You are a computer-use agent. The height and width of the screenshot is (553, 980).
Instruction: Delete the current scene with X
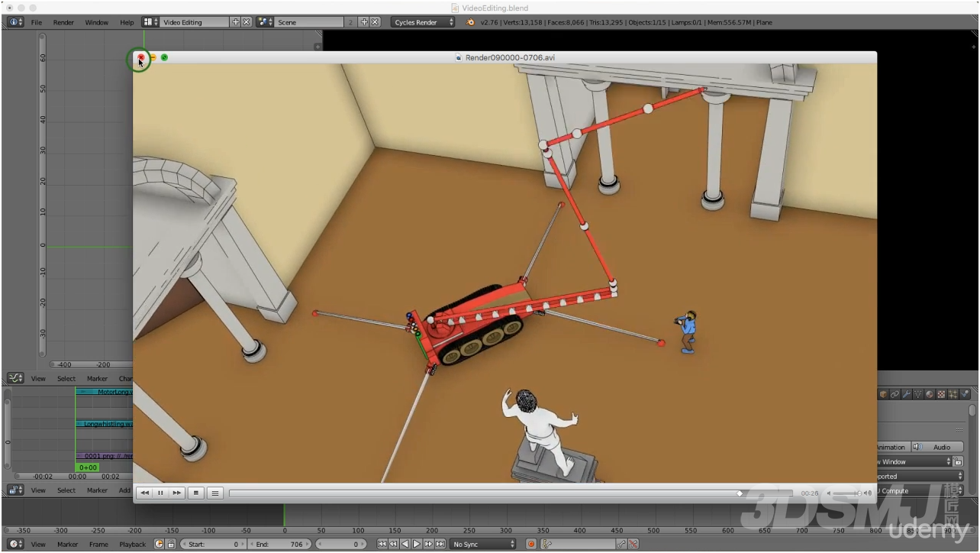(x=375, y=22)
